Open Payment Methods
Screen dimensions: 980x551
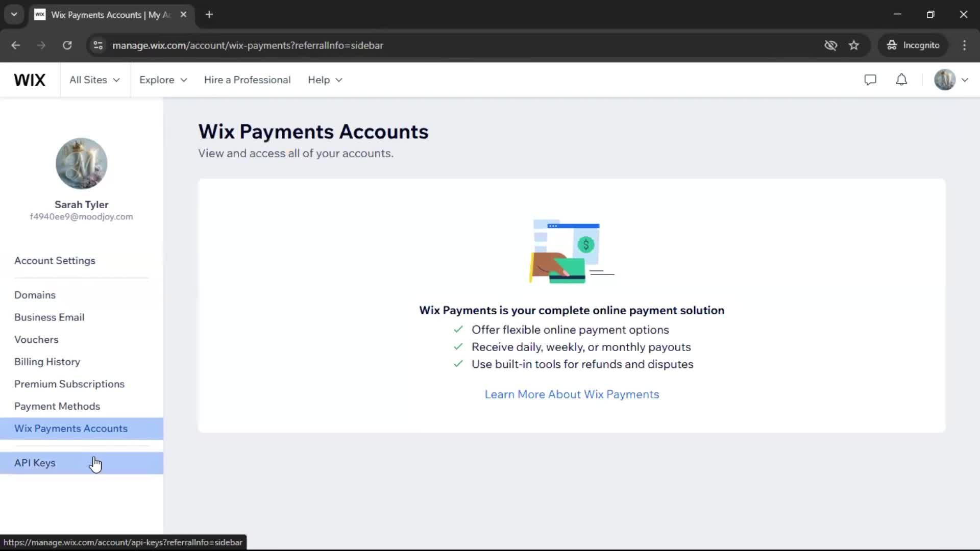click(x=57, y=407)
